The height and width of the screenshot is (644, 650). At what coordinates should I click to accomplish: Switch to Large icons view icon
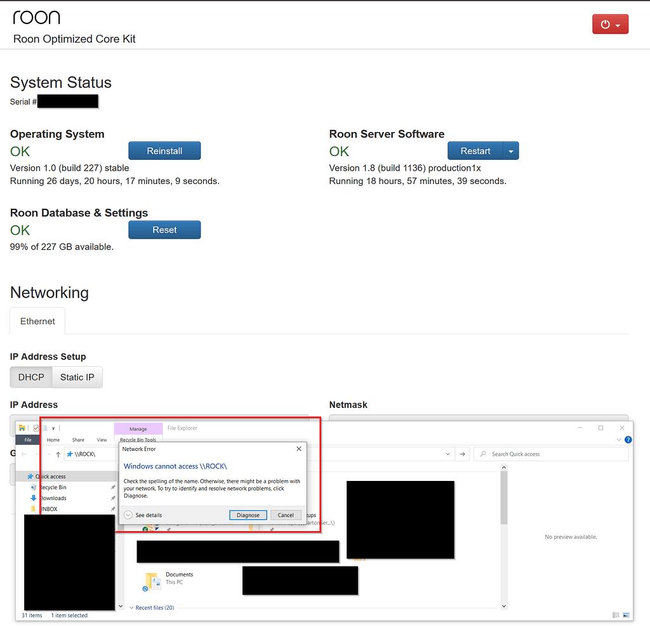tap(626, 615)
